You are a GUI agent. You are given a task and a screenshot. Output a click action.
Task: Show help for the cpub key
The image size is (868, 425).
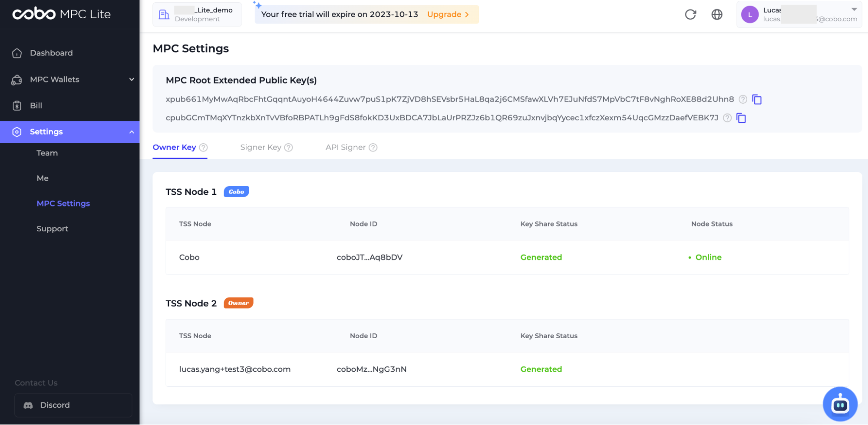click(727, 118)
